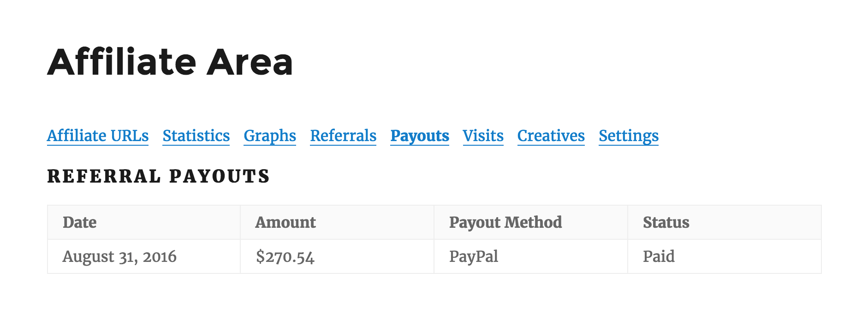This screenshot has height=320, width=868.
Task: Open the Visits tab
Action: [483, 136]
